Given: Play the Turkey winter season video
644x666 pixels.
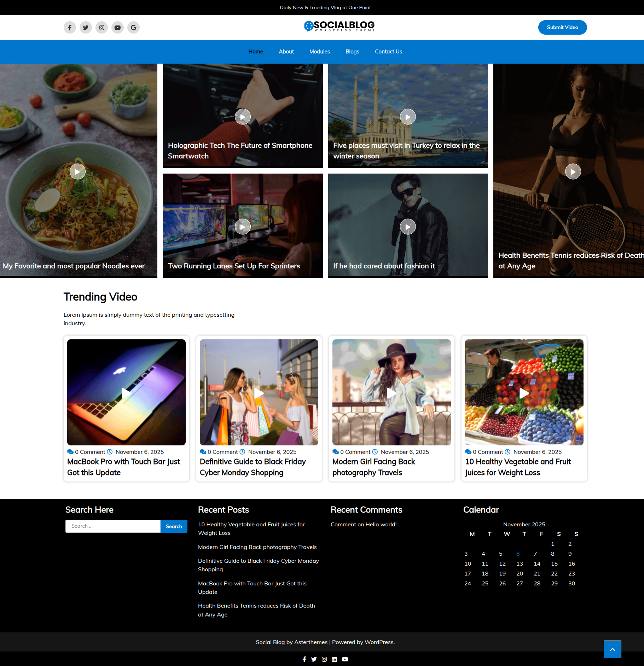Looking at the screenshot, I should coord(408,117).
